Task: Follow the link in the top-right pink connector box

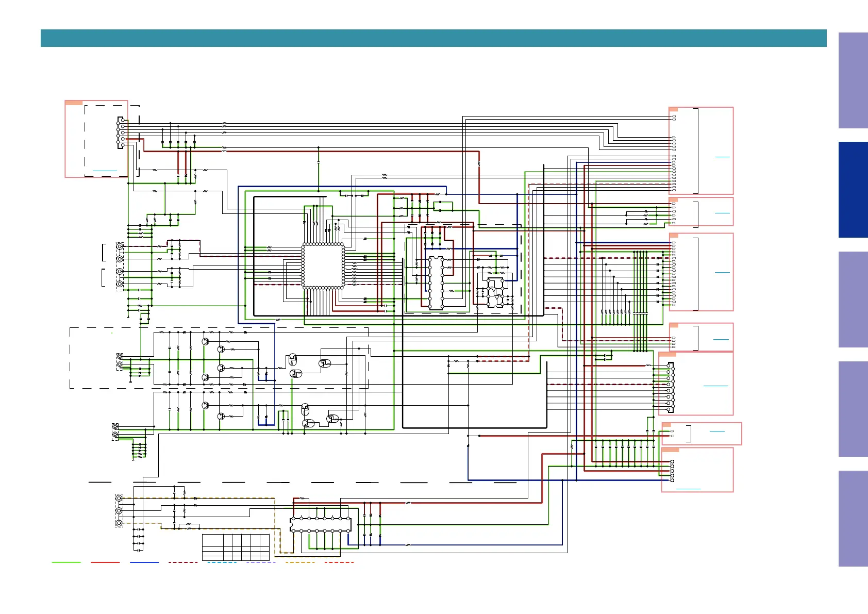Action: point(722,156)
